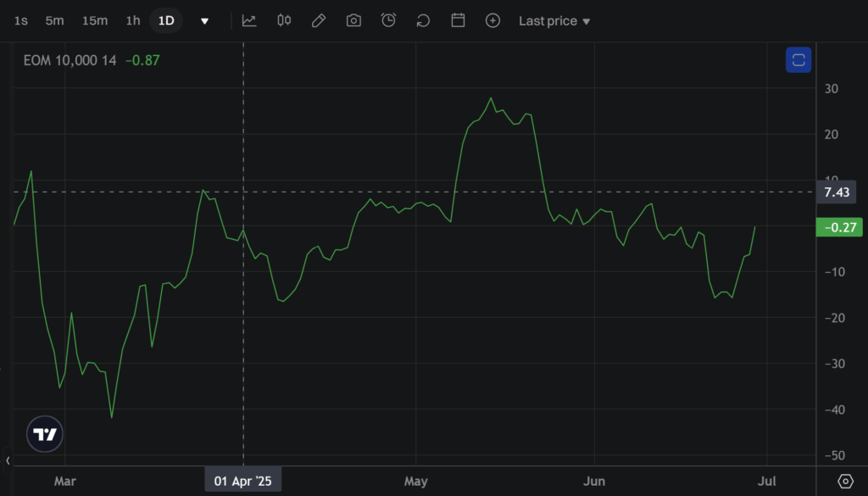Open chart settings hexagon icon in corner
This screenshot has width=868, height=496.
point(845,481)
